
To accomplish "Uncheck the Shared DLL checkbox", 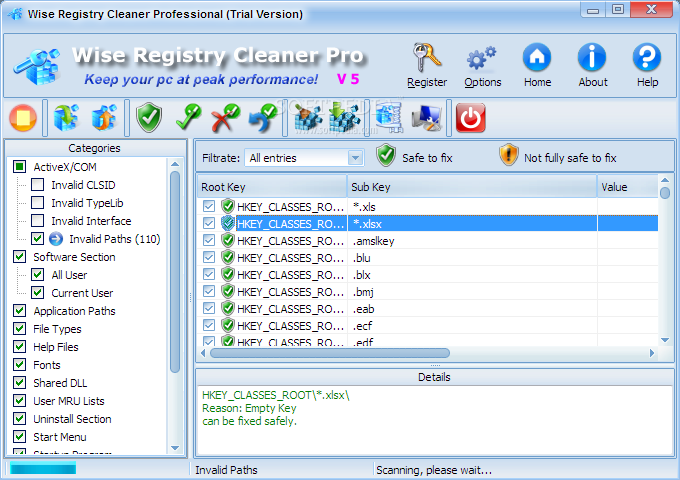I will click(x=20, y=382).
